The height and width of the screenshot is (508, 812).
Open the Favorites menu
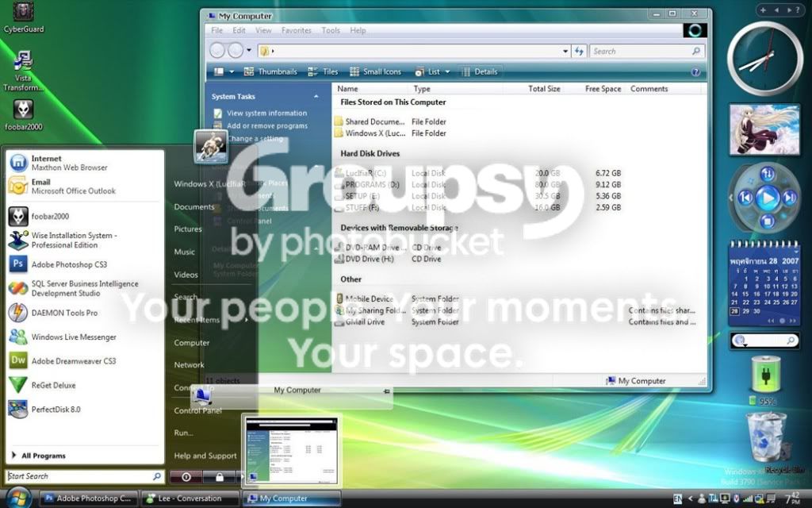click(297, 31)
